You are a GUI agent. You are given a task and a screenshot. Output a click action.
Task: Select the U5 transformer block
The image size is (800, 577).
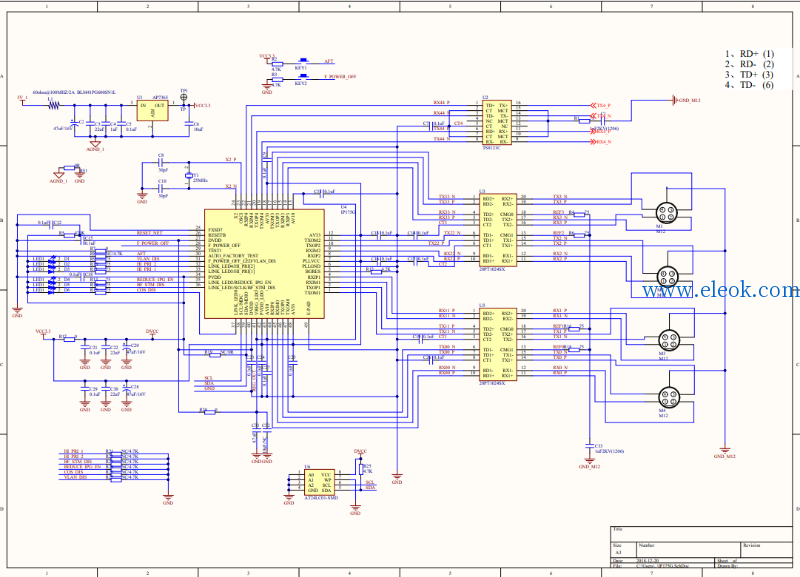coord(498,343)
